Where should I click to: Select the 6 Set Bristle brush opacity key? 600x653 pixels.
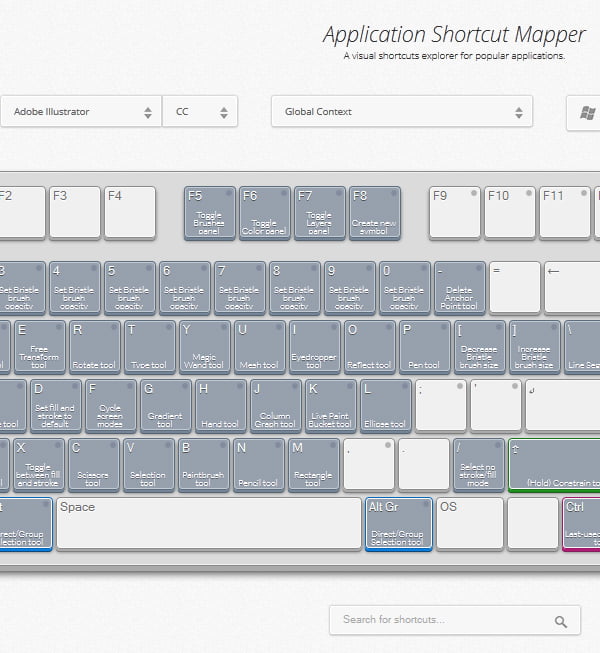[x=185, y=288]
